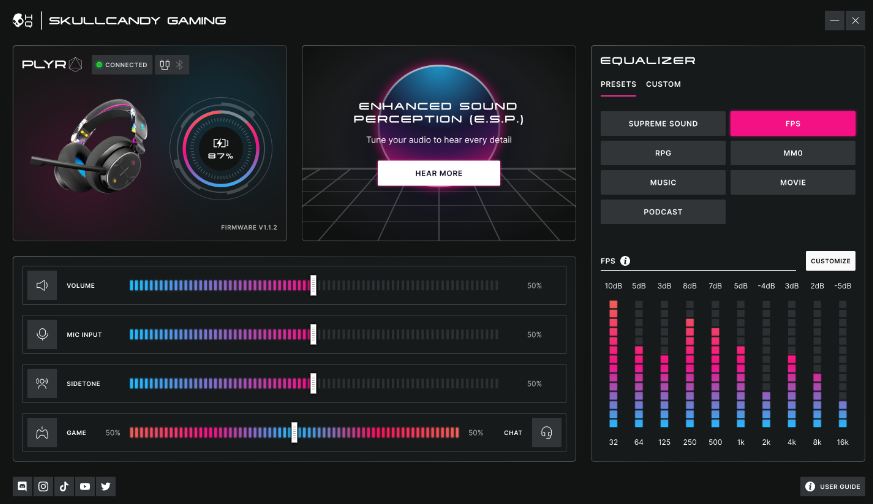Screen dimensions: 873x504
Task: Click the 1k equalizer band
Action: (x=740, y=364)
